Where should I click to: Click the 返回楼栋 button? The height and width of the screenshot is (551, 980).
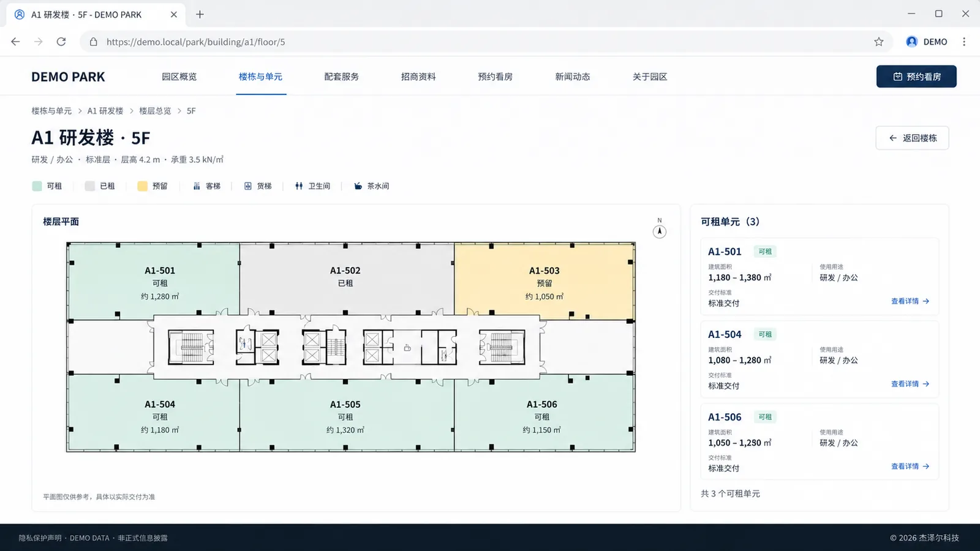coord(912,138)
